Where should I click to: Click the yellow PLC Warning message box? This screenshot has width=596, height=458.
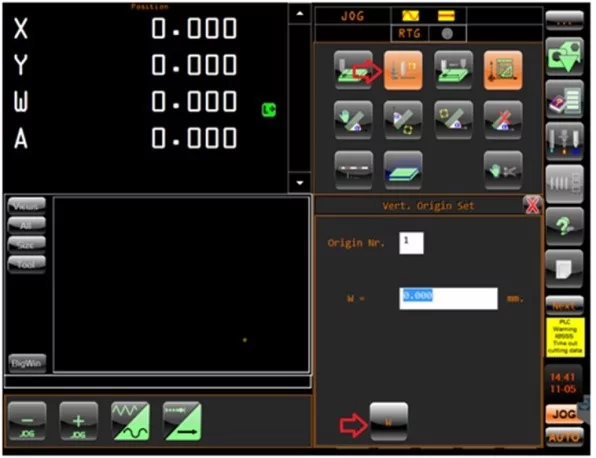coord(565,337)
